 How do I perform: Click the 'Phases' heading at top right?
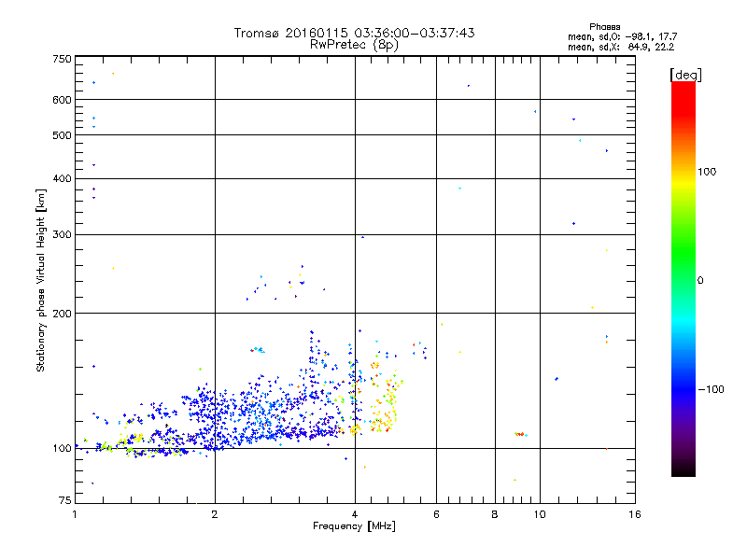point(604,27)
